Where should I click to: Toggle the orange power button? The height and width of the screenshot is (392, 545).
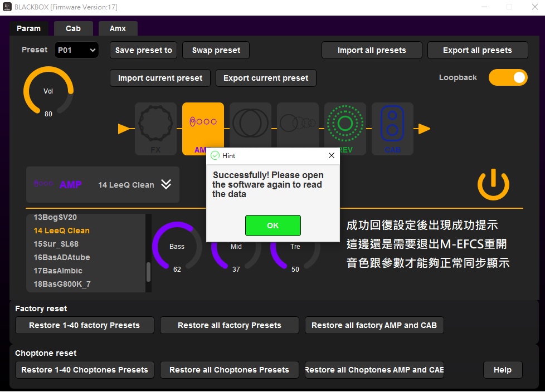(493, 185)
